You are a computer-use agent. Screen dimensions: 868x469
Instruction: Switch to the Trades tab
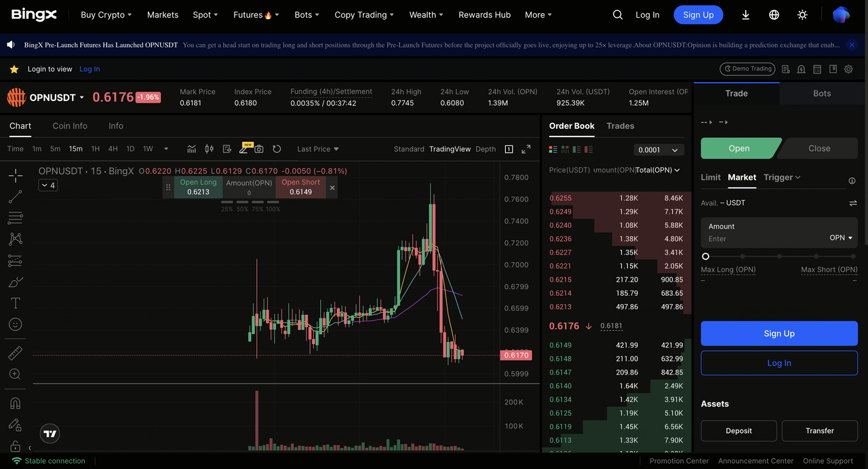coord(620,126)
